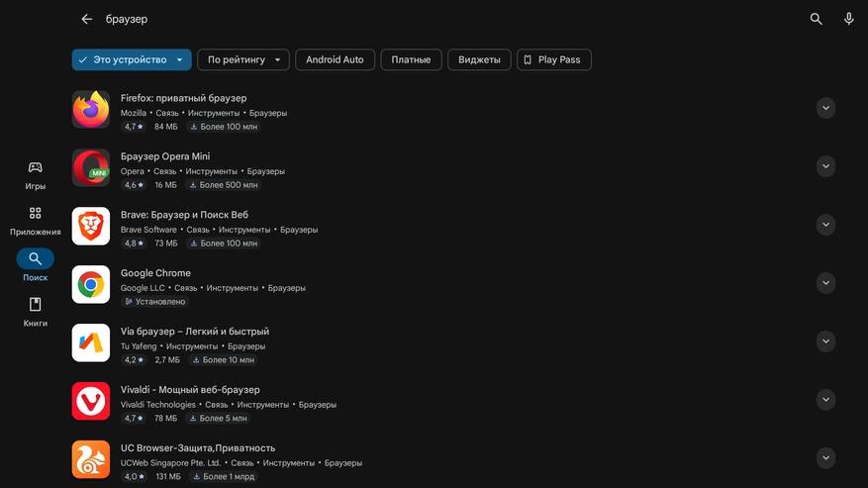Activate voice search microphone
The width and height of the screenshot is (868, 488).
[848, 19]
